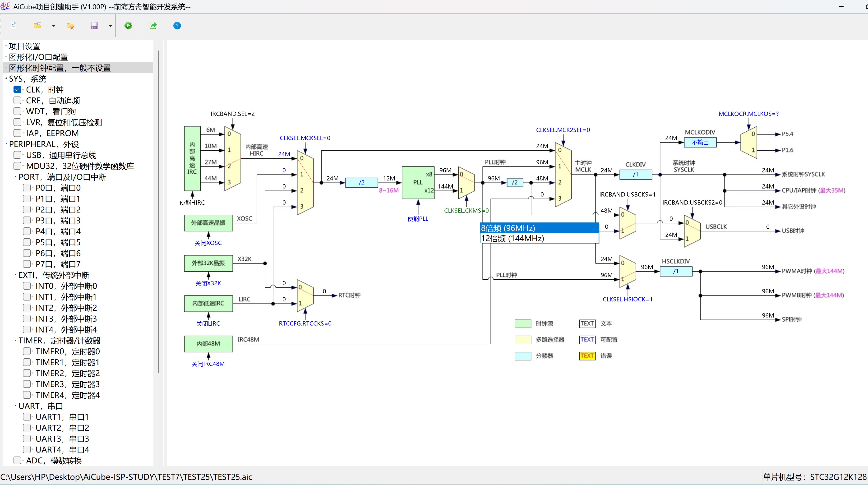Click the 内部高速IRC clock source block
Viewport: 868px width, 485px height.
tap(192, 158)
